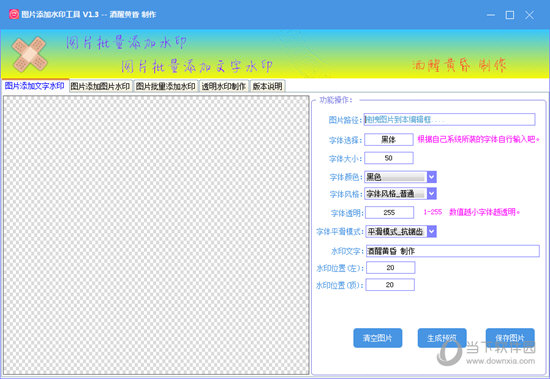This screenshot has height=379, width=550.
Task: Click the 水印文字 text field
Action: pyautogui.click(x=452, y=251)
